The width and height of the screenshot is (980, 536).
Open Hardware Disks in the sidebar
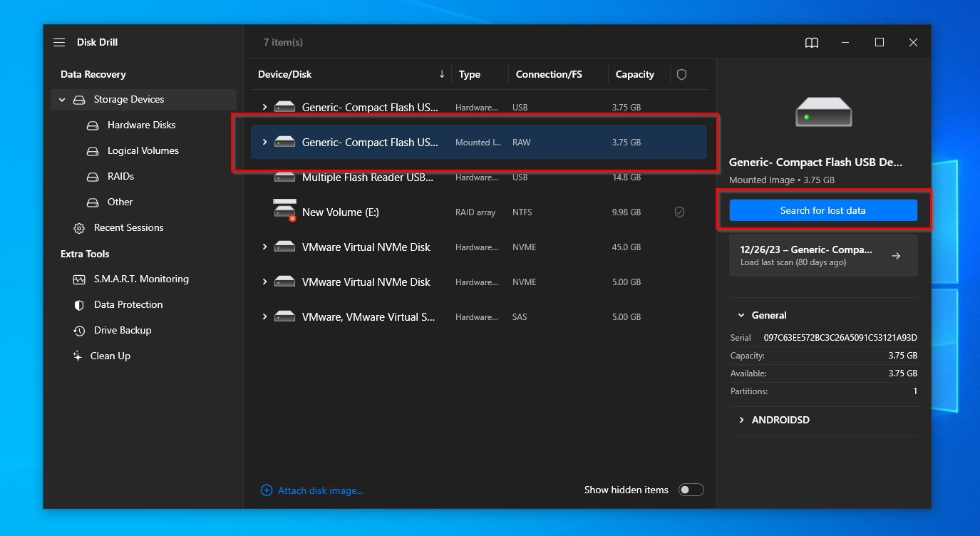(x=141, y=125)
